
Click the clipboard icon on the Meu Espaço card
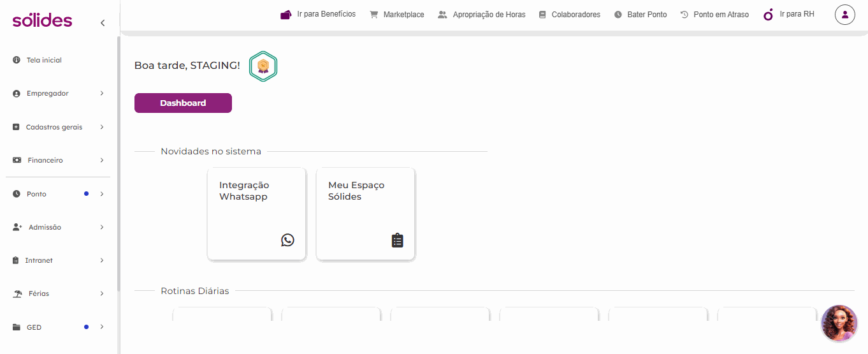(398, 240)
